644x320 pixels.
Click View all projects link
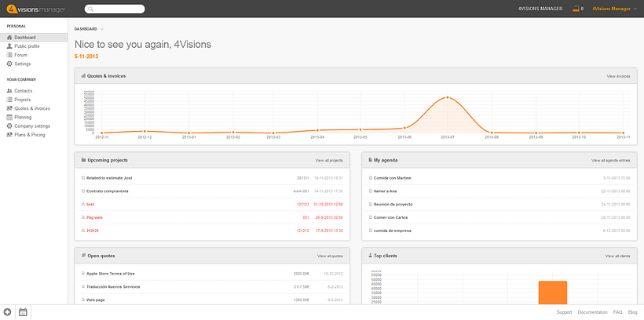click(329, 160)
